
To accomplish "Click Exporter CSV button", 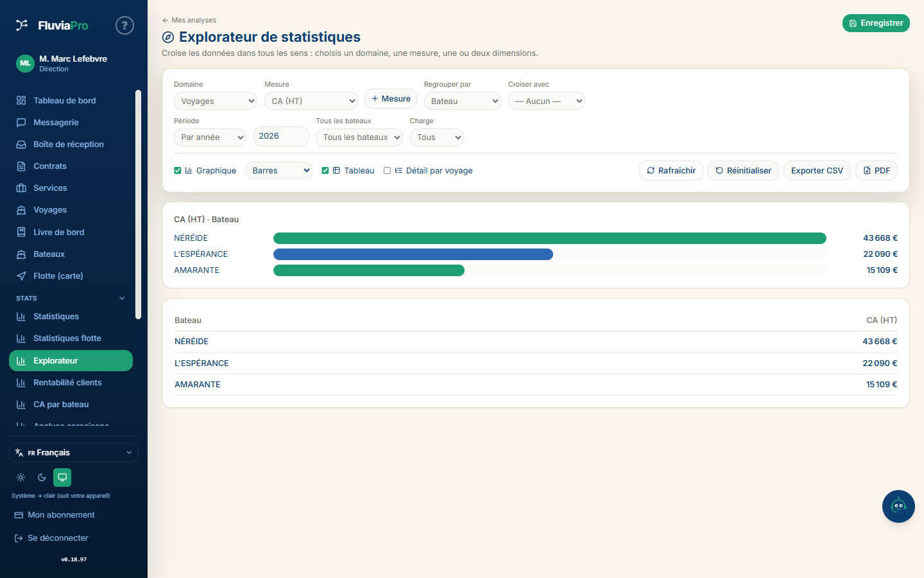I will (x=817, y=170).
